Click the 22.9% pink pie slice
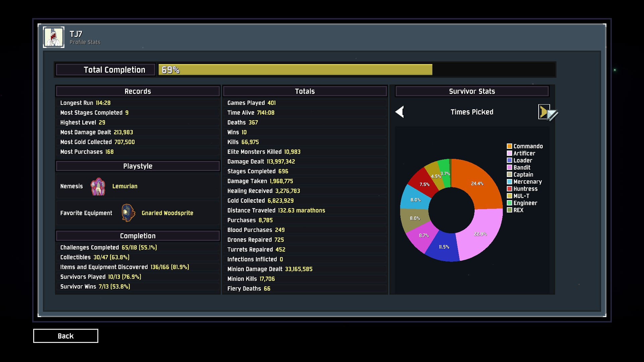This screenshot has width=644, height=362. coord(480,235)
